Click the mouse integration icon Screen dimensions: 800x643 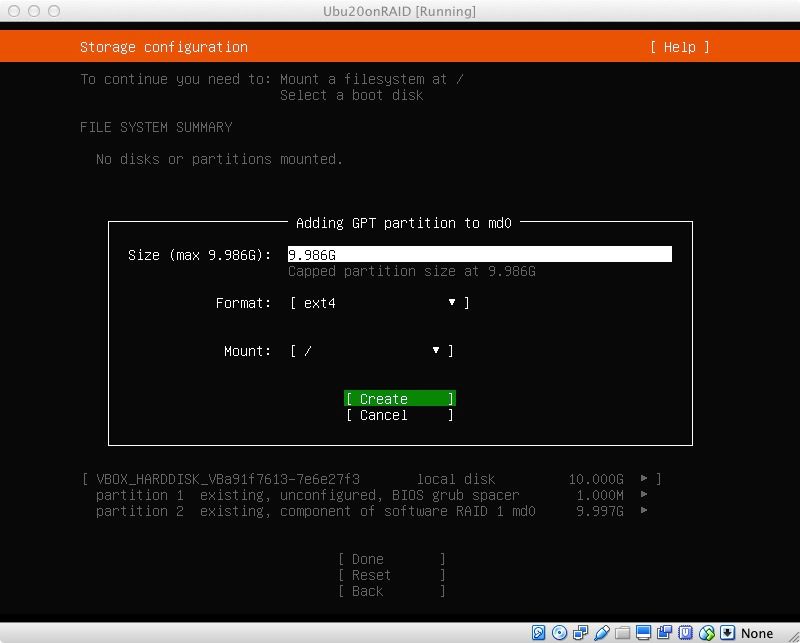[707, 633]
